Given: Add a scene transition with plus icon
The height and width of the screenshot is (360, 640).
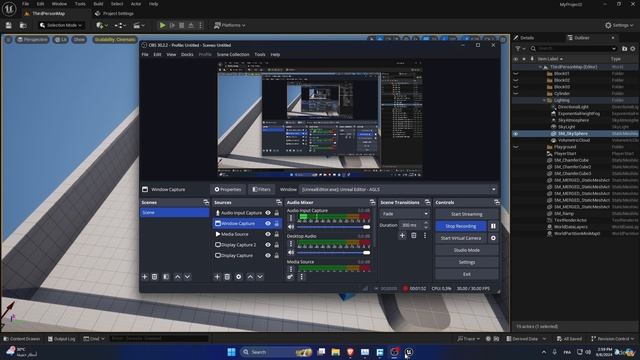Looking at the screenshot, I should pos(402,236).
